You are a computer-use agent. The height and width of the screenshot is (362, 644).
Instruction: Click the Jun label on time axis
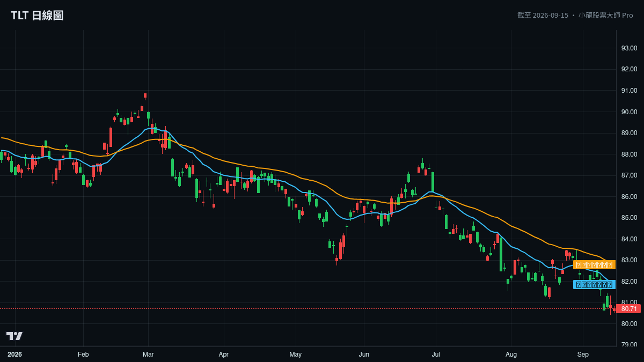click(x=364, y=354)
